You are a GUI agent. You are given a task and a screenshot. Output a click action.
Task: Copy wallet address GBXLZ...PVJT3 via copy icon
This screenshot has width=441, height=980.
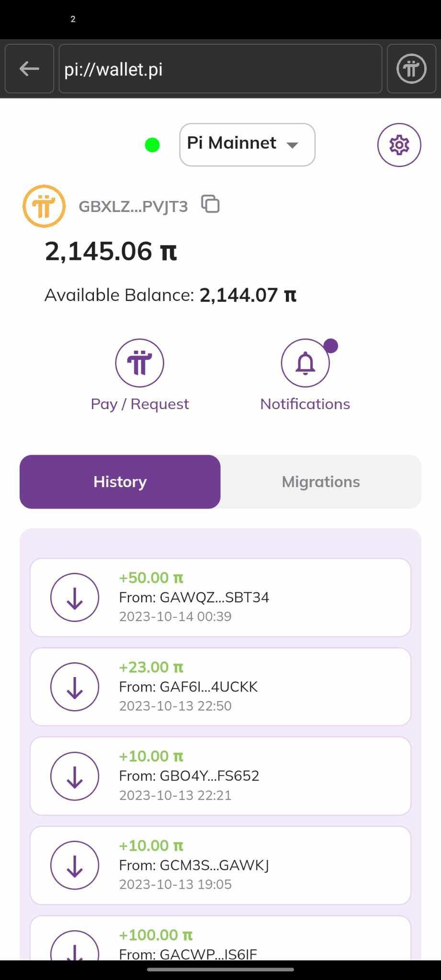point(210,204)
